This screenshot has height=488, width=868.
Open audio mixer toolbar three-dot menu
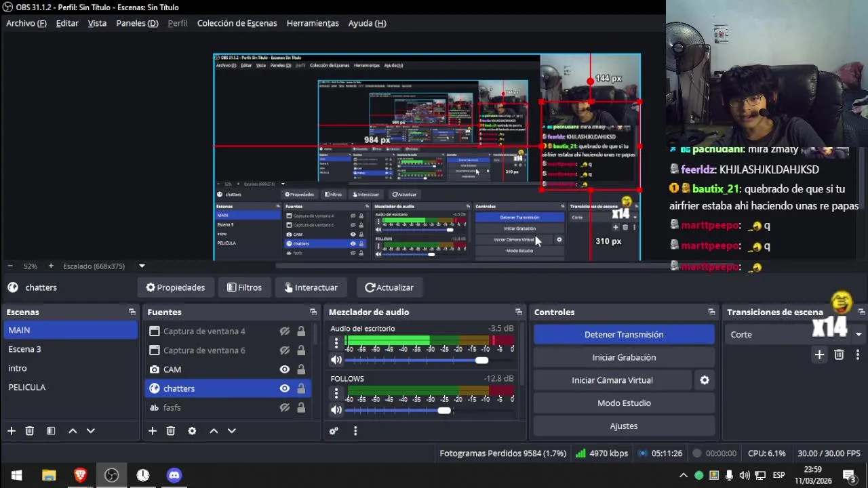[x=355, y=431]
